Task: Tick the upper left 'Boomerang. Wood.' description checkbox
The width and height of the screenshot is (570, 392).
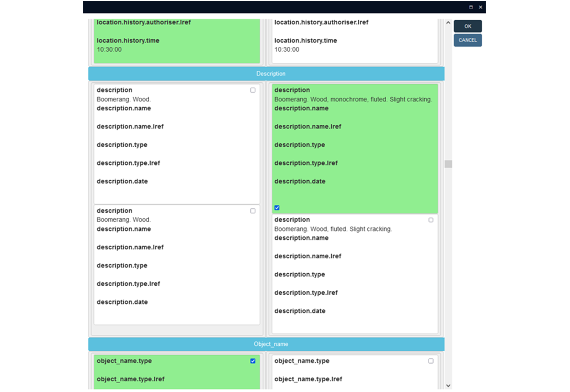Action: pyautogui.click(x=253, y=90)
